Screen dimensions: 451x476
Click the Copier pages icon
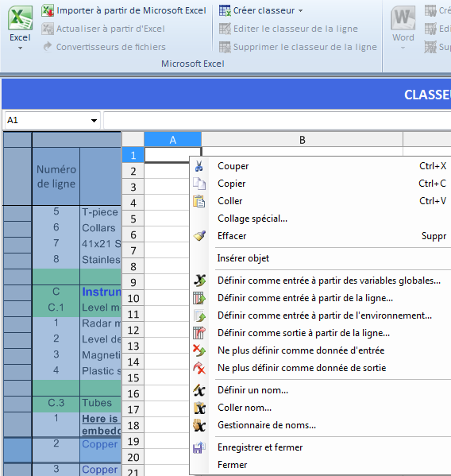pyautogui.click(x=199, y=184)
